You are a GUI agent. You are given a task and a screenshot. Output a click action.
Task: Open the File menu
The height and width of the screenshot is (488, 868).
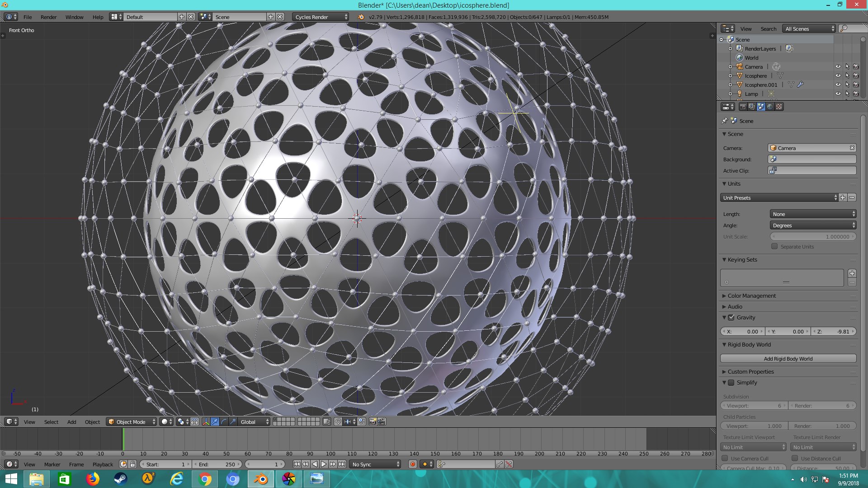pos(28,17)
